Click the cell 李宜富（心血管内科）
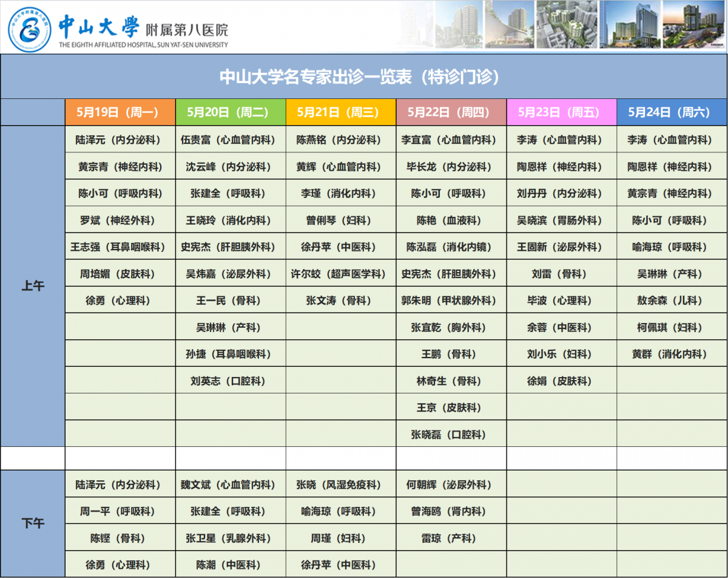This screenshot has width=728, height=578. (x=451, y=140)
